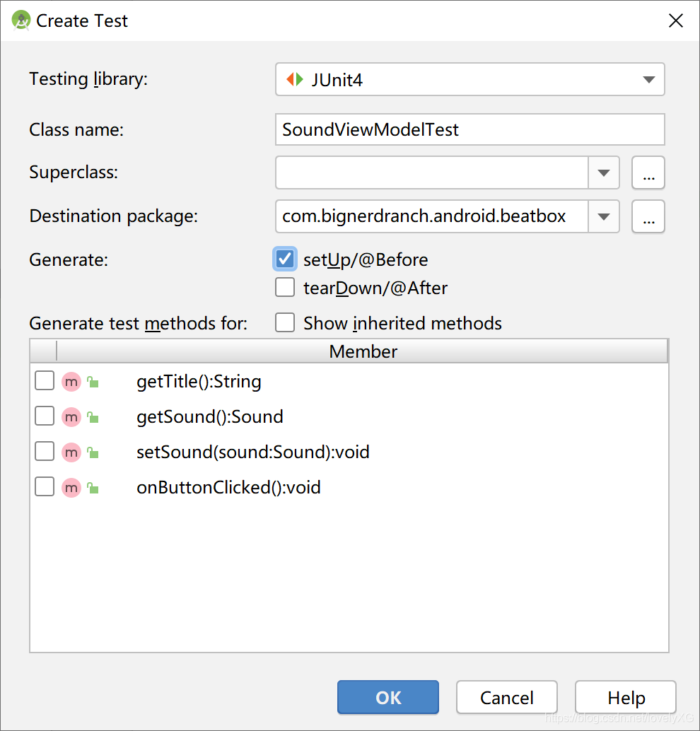Select the setSound(sound:Sound):void row text

point(252,452)
